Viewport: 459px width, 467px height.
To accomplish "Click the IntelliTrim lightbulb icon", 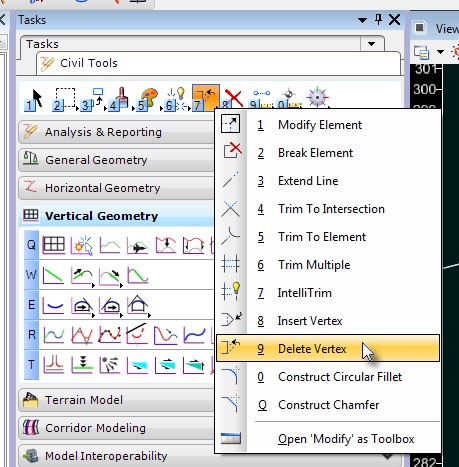I will pyautogui.click(x=231, y=292).
